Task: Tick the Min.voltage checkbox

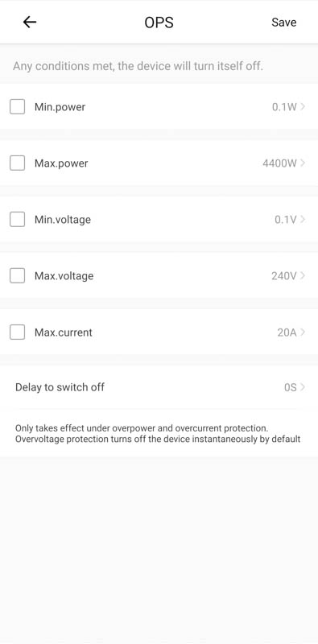Action: [x=17, y=219]
